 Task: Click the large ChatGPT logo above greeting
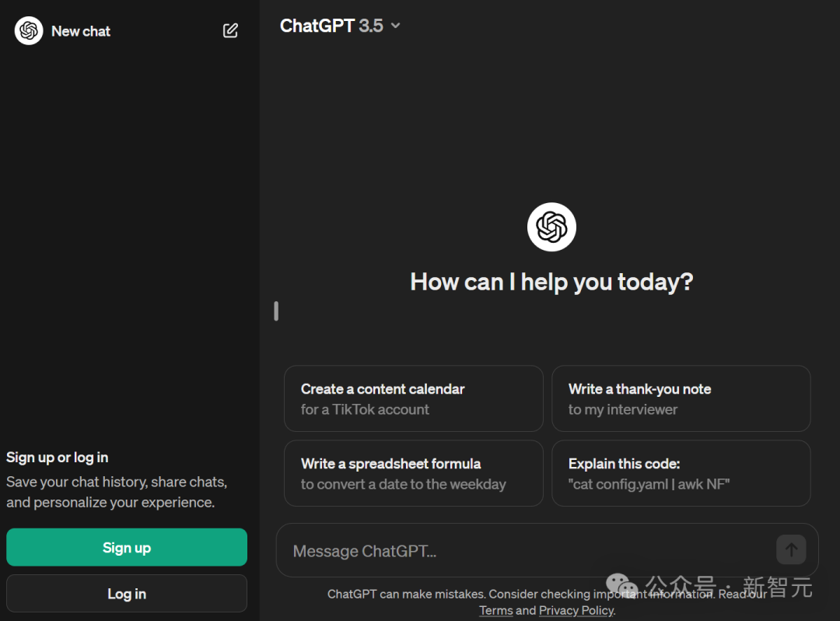point(551,226)
